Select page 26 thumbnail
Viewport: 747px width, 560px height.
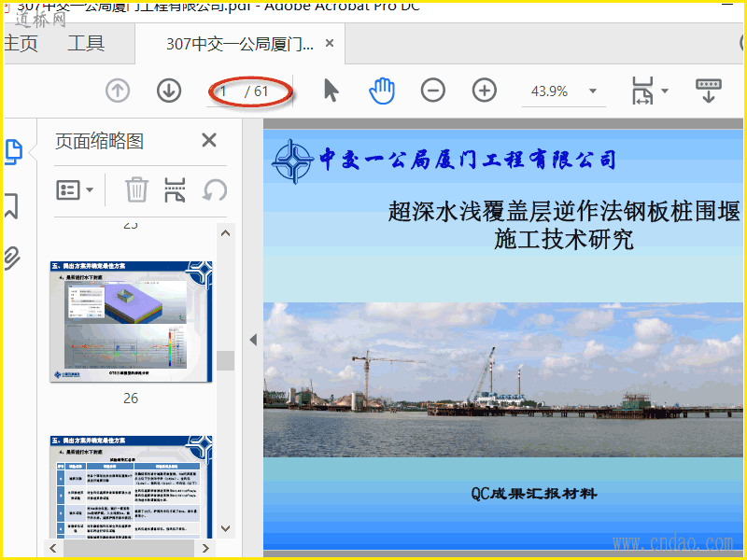131,321
